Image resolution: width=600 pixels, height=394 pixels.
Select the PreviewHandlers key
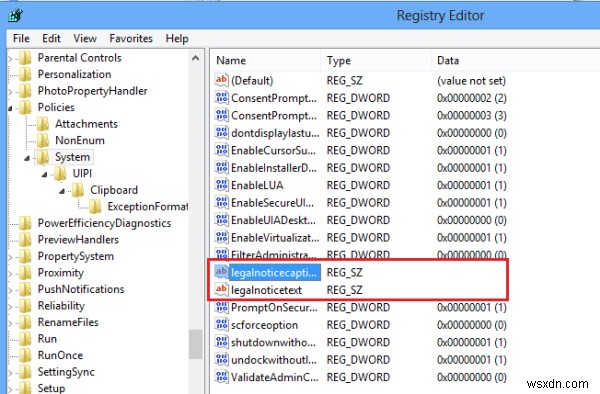pos(78,239)
